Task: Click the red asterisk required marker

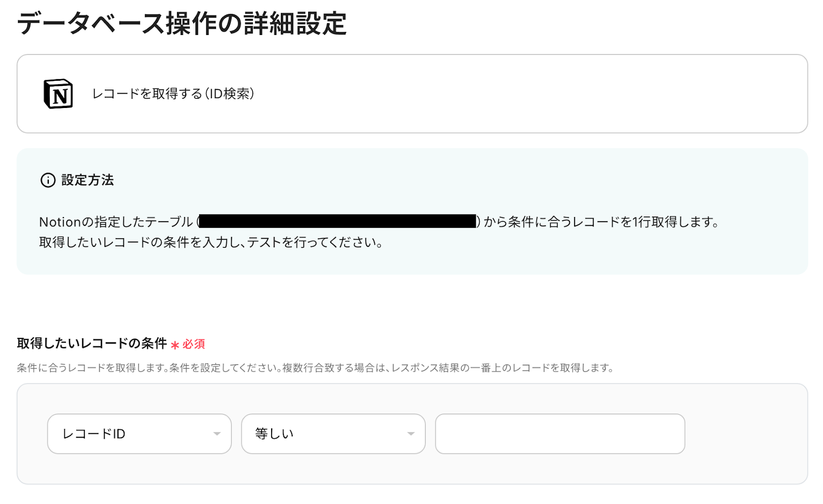Action: 175,345
